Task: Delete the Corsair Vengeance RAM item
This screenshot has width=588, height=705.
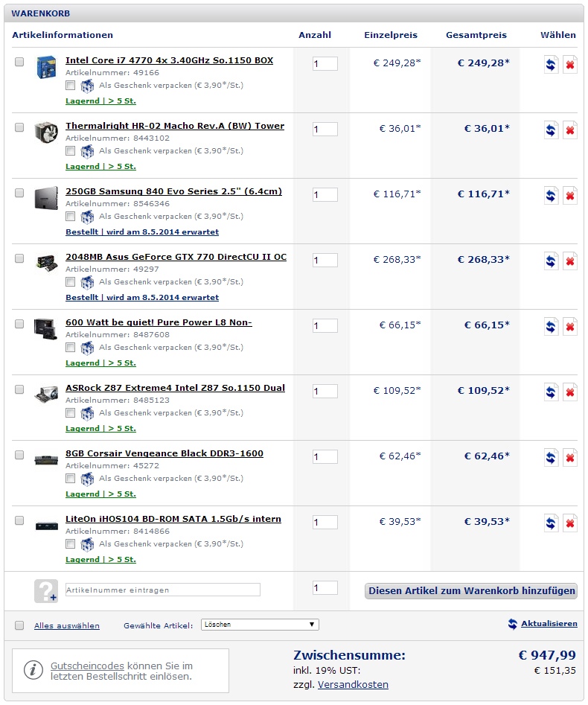Action: tap(569, 458)
